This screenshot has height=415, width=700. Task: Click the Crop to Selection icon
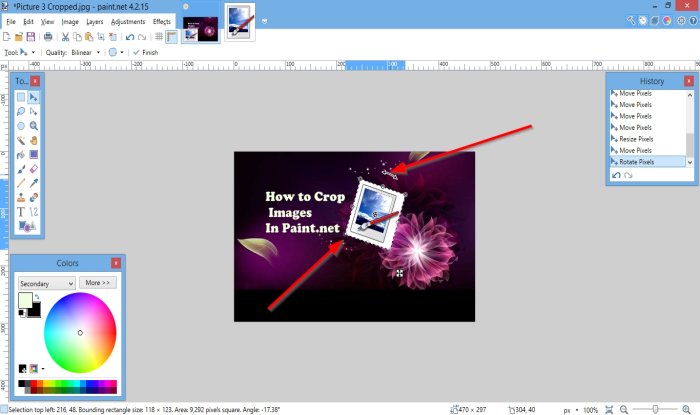(x=101, y=37)
